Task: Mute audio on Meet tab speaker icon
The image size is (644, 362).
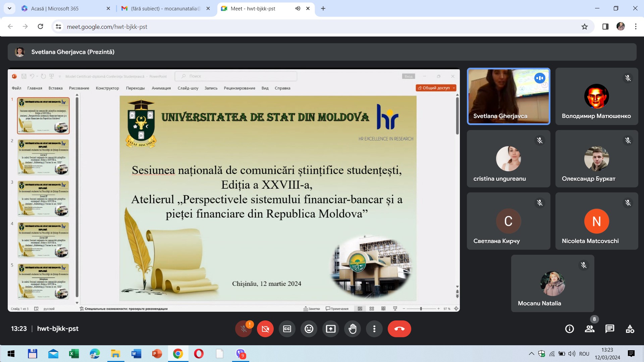Action: 298,8
